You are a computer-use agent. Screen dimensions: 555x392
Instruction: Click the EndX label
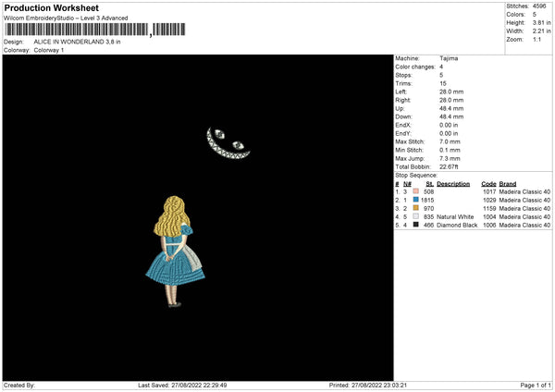click(403, 125)
